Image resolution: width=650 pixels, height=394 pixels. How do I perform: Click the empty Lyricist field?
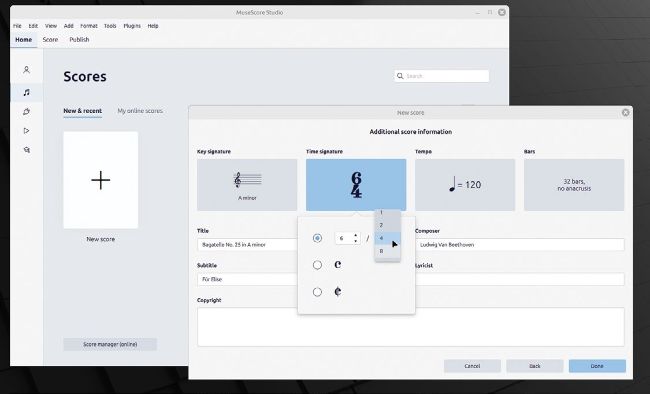tap(520, 280)
